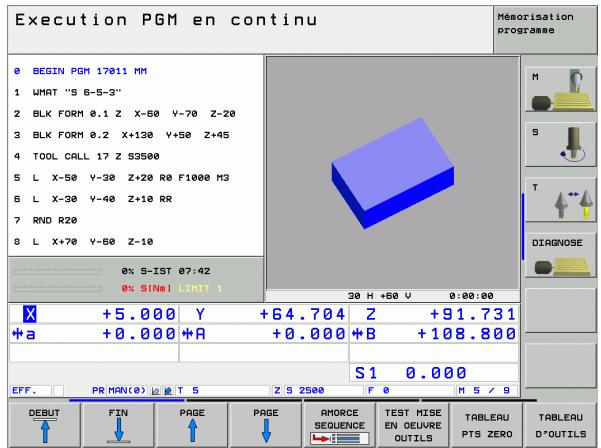Click the highlighted X axis label
The image size is (601, 448).
tap(30, 314)
